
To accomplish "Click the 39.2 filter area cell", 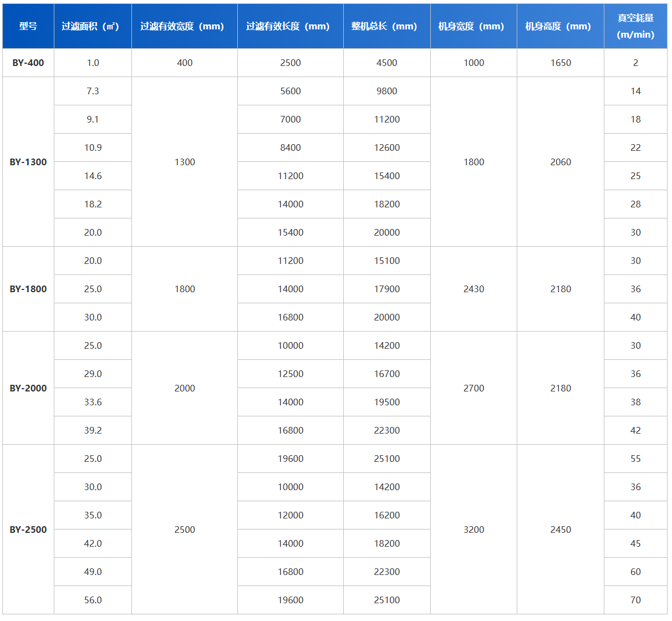I will pyautogui.click(x=93, y=430).
